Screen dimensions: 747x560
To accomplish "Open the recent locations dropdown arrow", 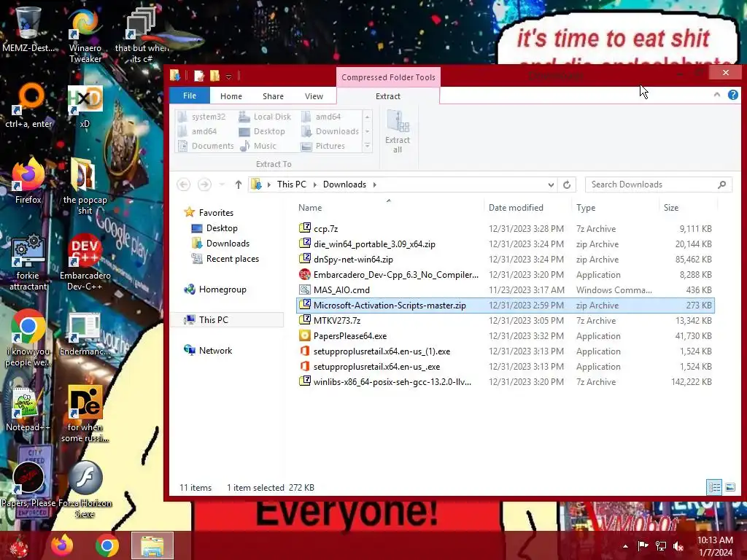I will coord(222,184).
